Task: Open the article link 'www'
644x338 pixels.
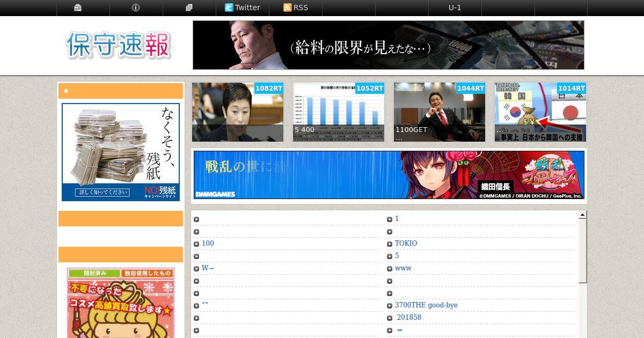Action: coord(403,268)
